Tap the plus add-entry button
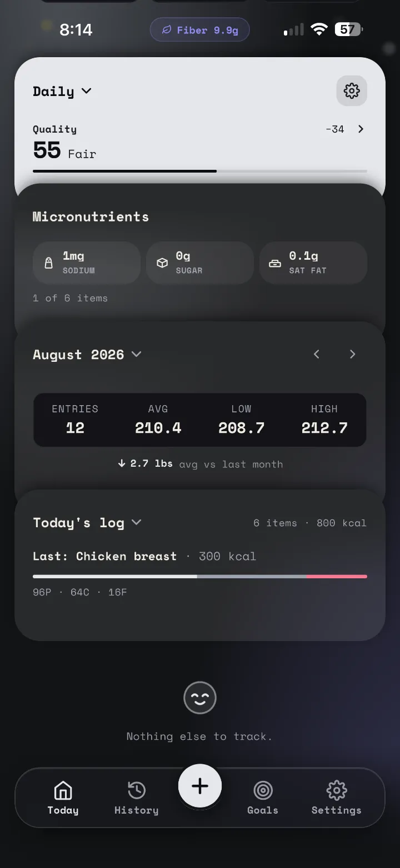 (x=200, y=786)
